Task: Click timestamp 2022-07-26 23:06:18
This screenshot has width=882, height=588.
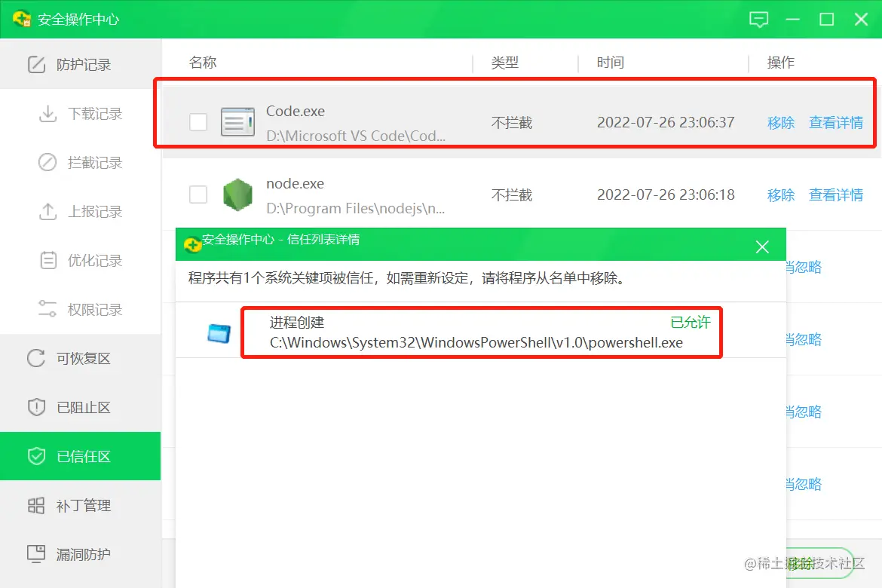Action: 666,194
